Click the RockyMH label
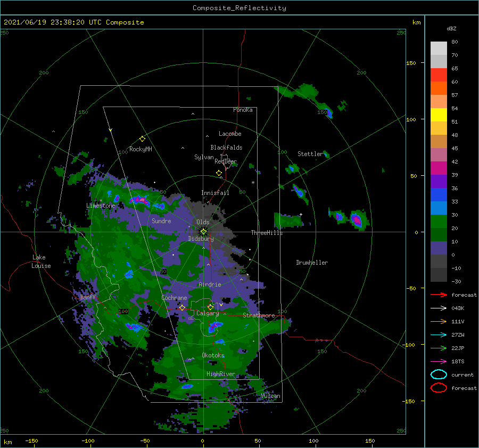Viewport: 479px width, 448px height. pos(141,149)
